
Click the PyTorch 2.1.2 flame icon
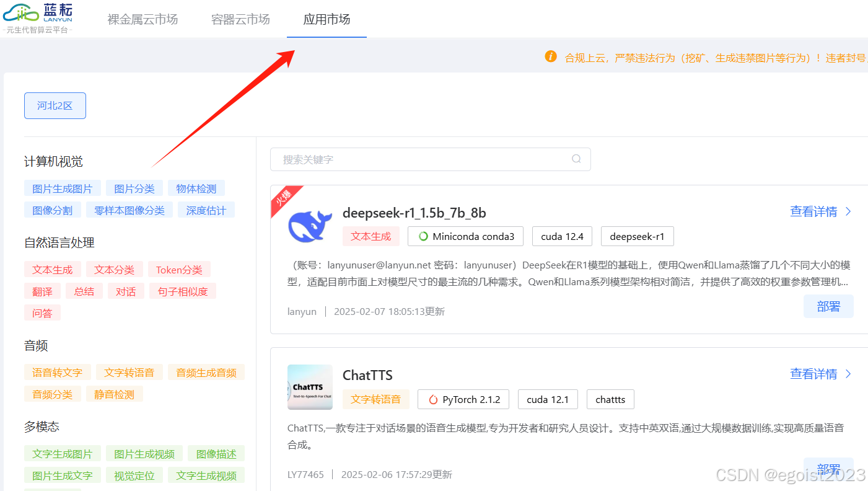[x=432, y=399]
